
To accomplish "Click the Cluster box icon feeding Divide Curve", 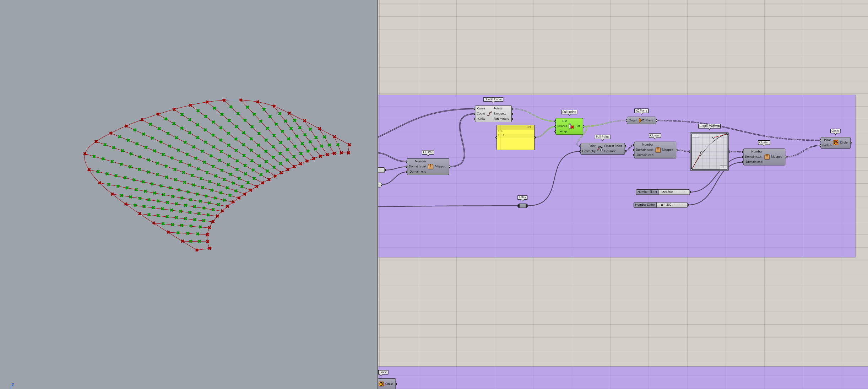I will [430, 167].
